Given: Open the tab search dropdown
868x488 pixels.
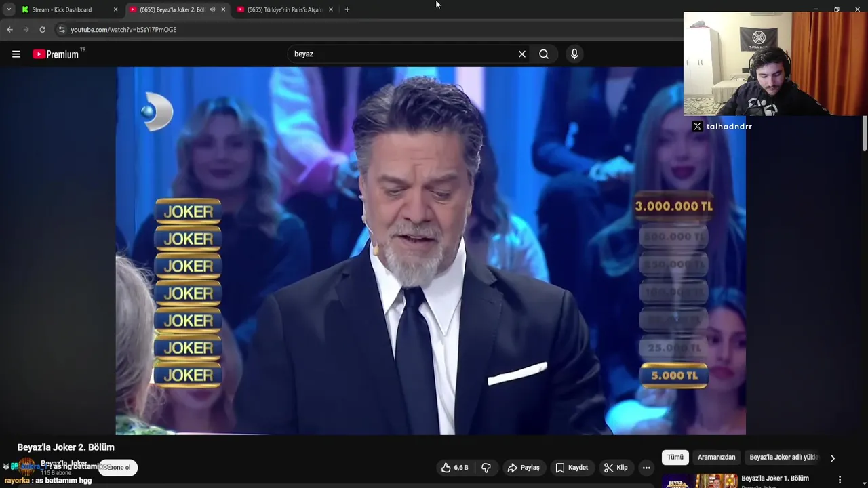Looking at the screenshot, I should coord(8,9).
